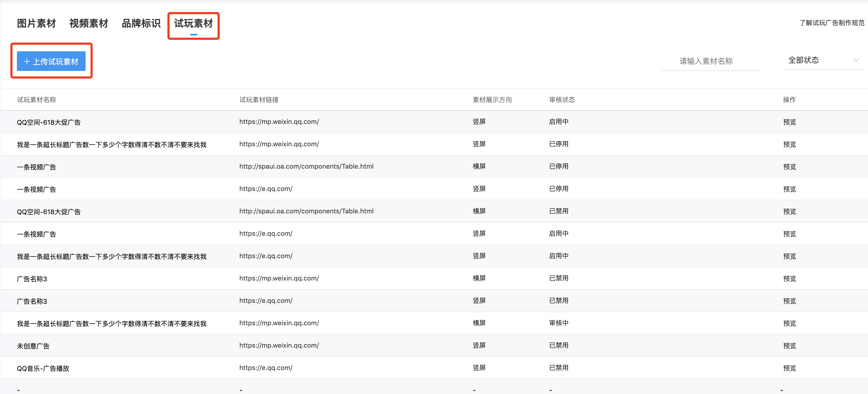Click spaui.oa.com link in 一条视频广告 row
The width and height of the screenshot is (868, 394).
click(306, 166)
